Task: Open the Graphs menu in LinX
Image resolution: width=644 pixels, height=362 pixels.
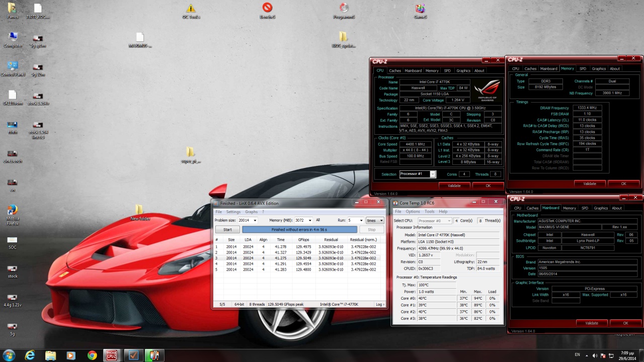Action: tap(251, 212)
